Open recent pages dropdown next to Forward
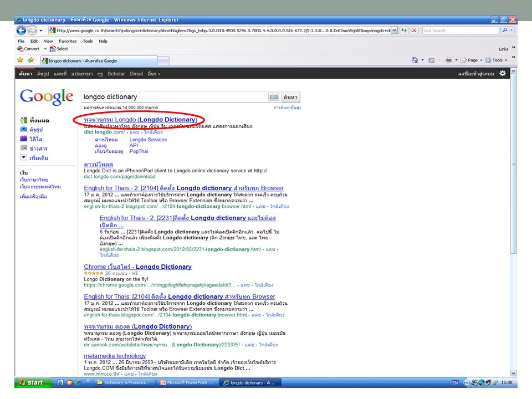532x399 pixels. tap(41, 30)
